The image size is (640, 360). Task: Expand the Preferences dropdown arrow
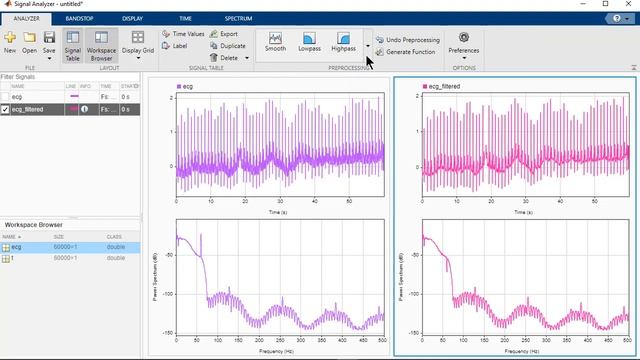tap(464, 58)
